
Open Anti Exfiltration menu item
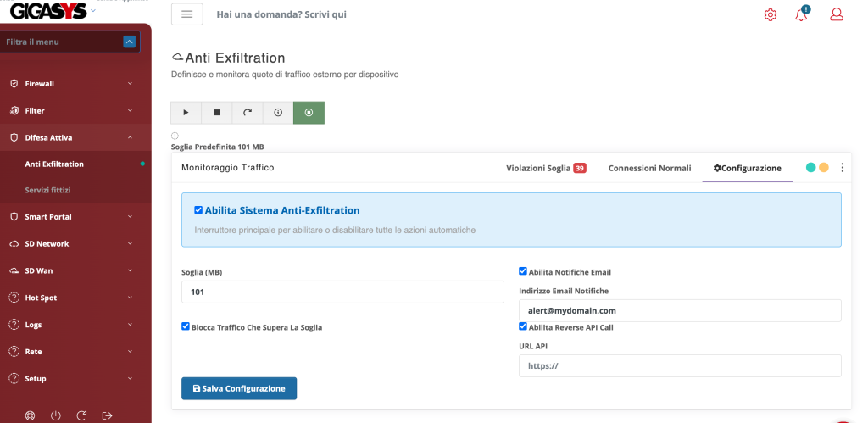tap(54, 164)
